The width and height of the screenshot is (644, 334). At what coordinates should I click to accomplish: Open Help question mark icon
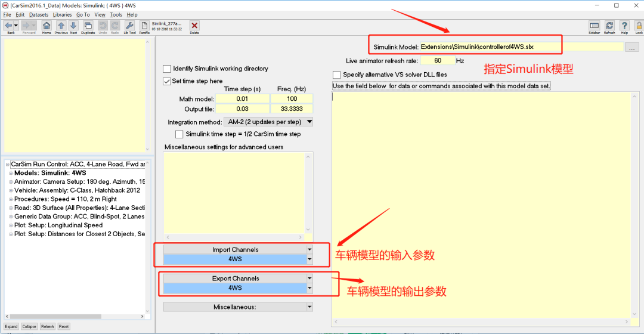pos(624,26)
